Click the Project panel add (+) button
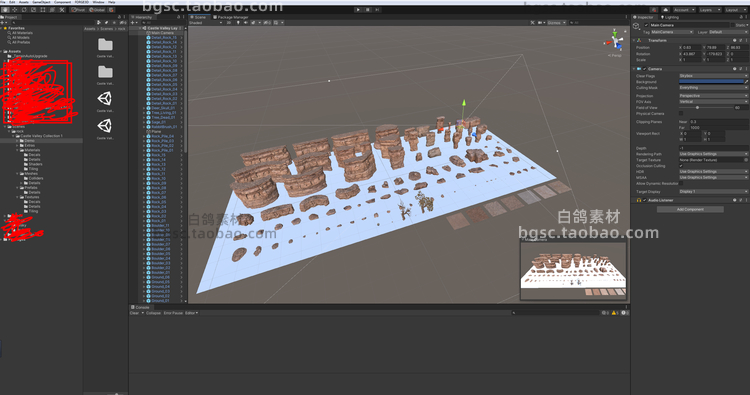Screen dimensions: 750x395 (x=3, y=22)
